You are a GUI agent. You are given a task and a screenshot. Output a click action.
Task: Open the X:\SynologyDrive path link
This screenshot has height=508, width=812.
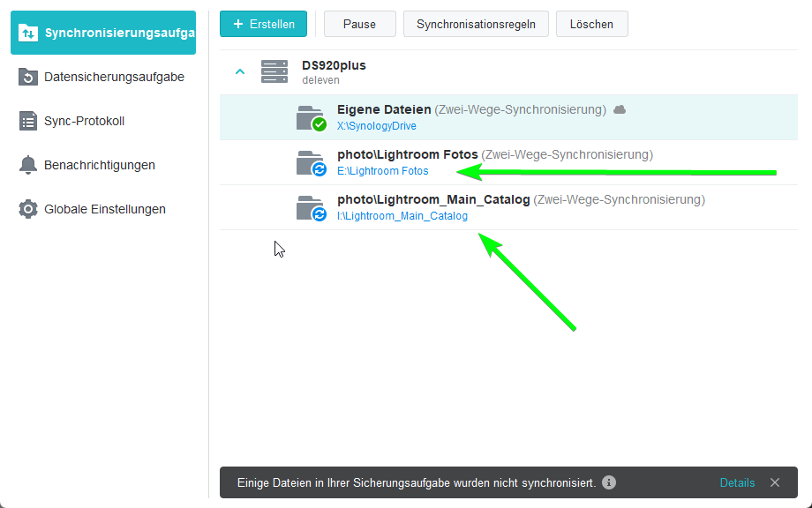tap(377, 126)
